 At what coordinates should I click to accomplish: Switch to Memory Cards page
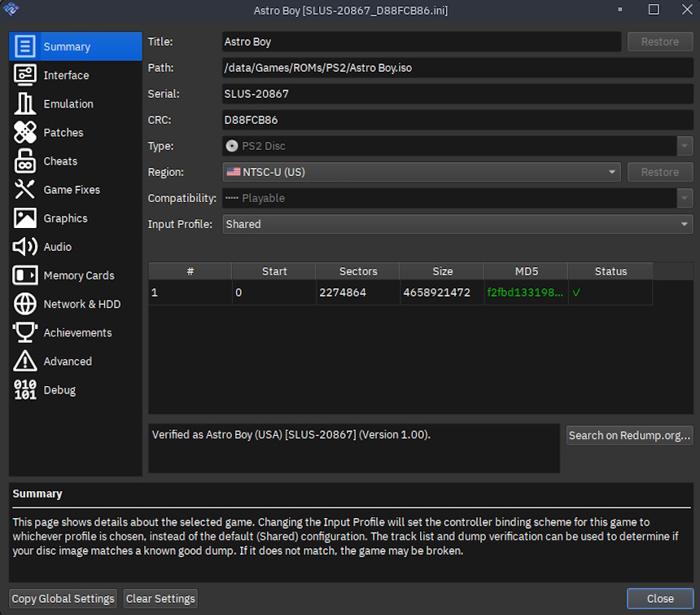[x=78, y=275]
